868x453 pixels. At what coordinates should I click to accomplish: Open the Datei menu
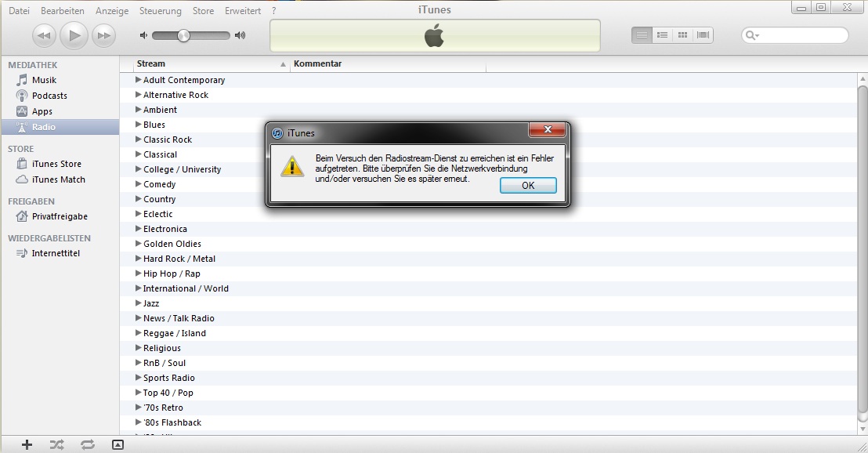pyautogui.click(x=19, y=10)
